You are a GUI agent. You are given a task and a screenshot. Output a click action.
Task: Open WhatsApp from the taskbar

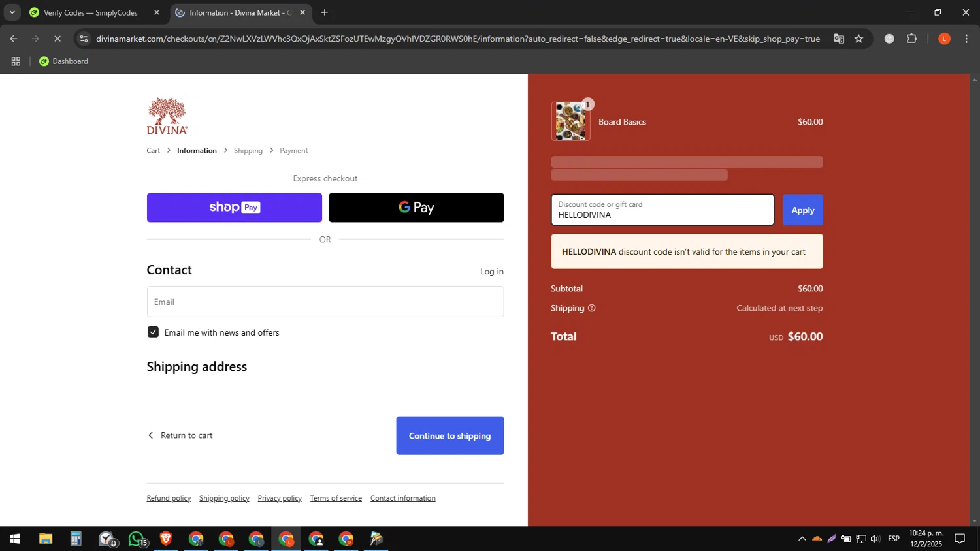[x=137, y=539]
